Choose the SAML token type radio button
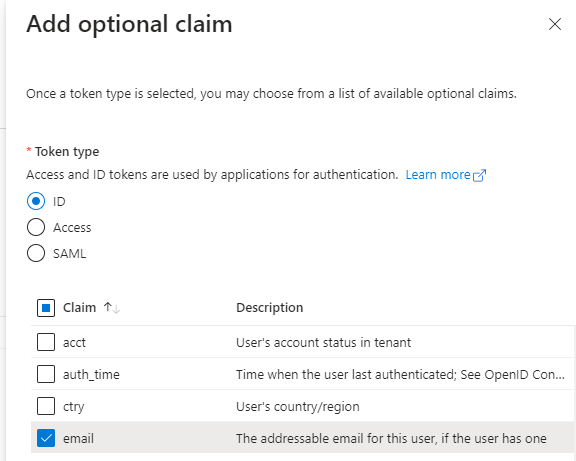Viewport: 576px width, 461px height. (x=36, y=253)
